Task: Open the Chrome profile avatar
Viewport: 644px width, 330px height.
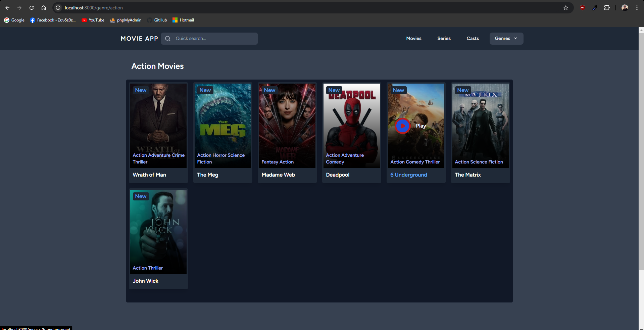Action: (x=625, y=8)
